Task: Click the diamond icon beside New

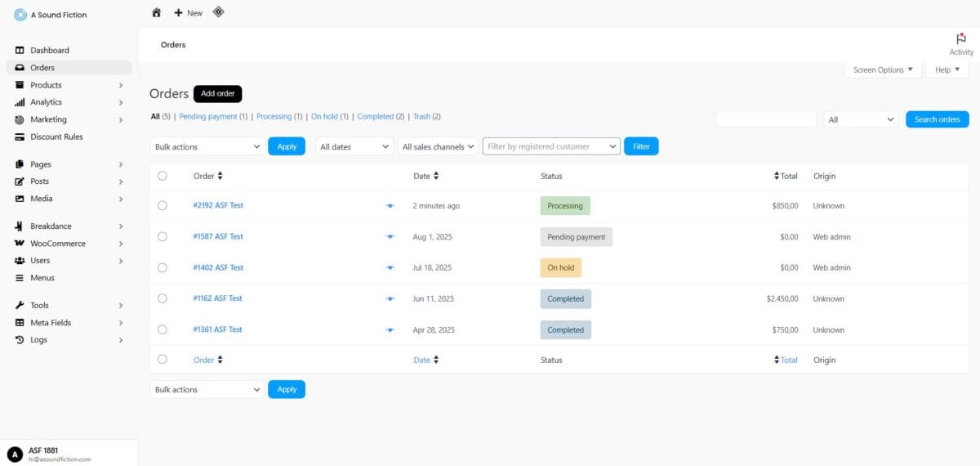Action: point(218,12)
